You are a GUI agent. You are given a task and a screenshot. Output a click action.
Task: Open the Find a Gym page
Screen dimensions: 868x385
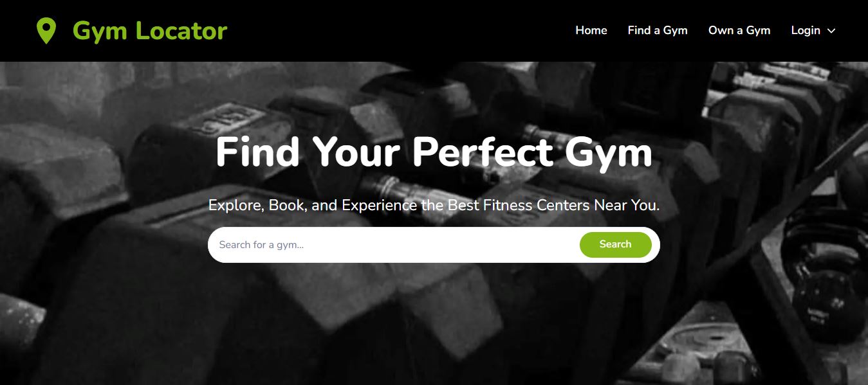pyautogui.click(x=658, y=30)
